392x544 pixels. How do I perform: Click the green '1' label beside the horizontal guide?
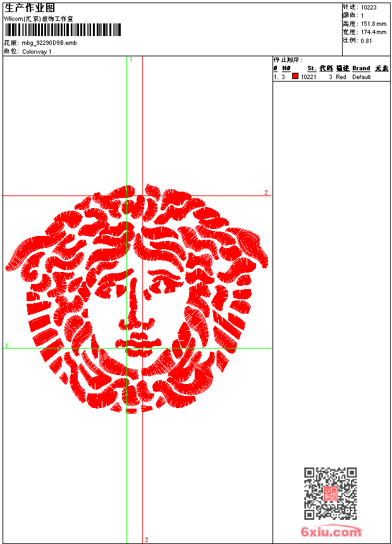(6, 345)
